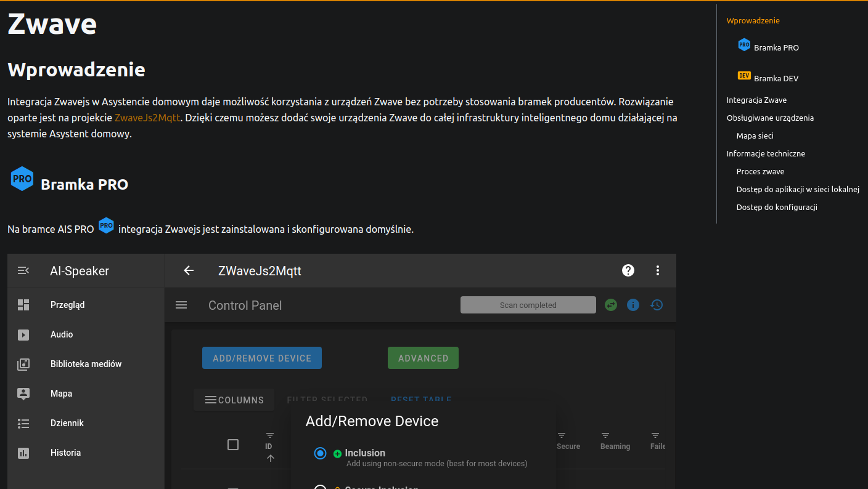Image resolution: width=868 pixels, height=489 pixels.
Task: Click the ID column filter icon
Action: click(270, 435)
